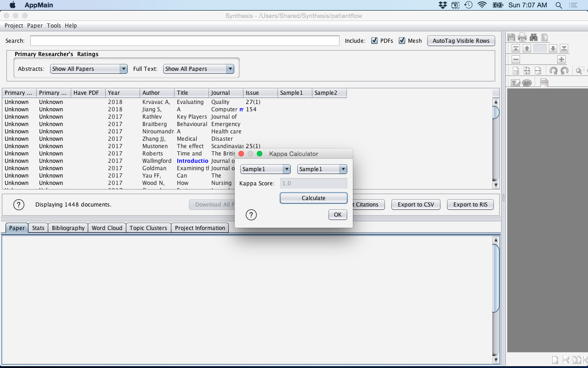Screen dimensions: 588x368
Task: Click inside the Search input field
Action: (x=185, y=40)
